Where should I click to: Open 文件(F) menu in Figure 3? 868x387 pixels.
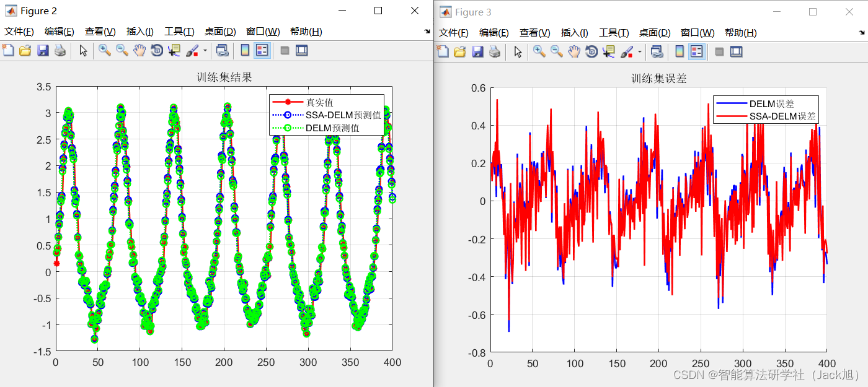(x=454, y=33)
